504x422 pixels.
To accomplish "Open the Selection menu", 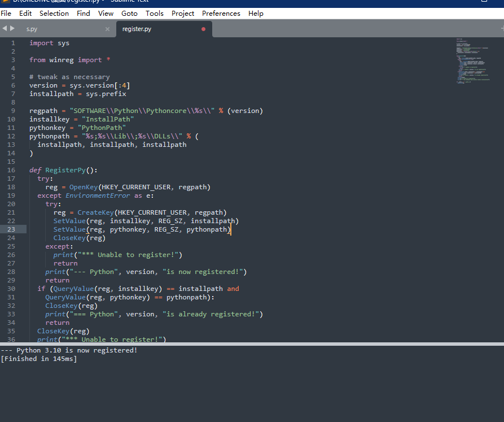I will pyautogui.click(x=54, y=13).
